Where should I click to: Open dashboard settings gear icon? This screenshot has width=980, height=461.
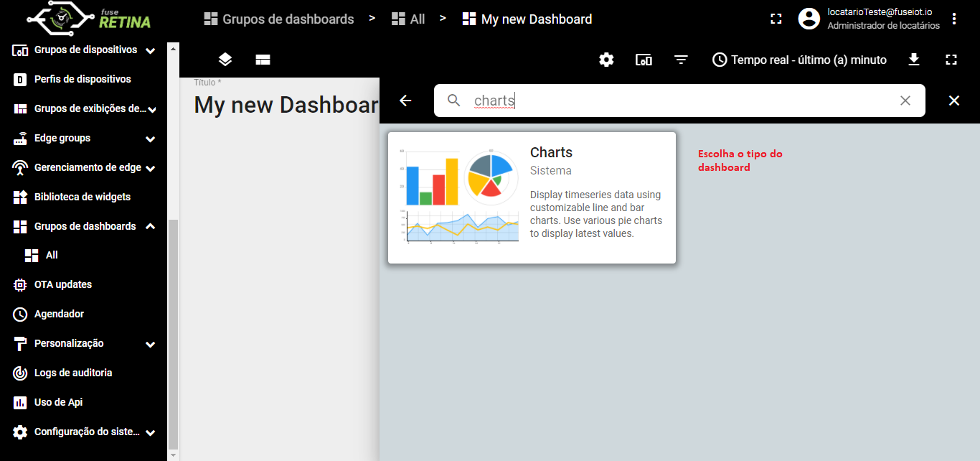(x=606, y=60)
